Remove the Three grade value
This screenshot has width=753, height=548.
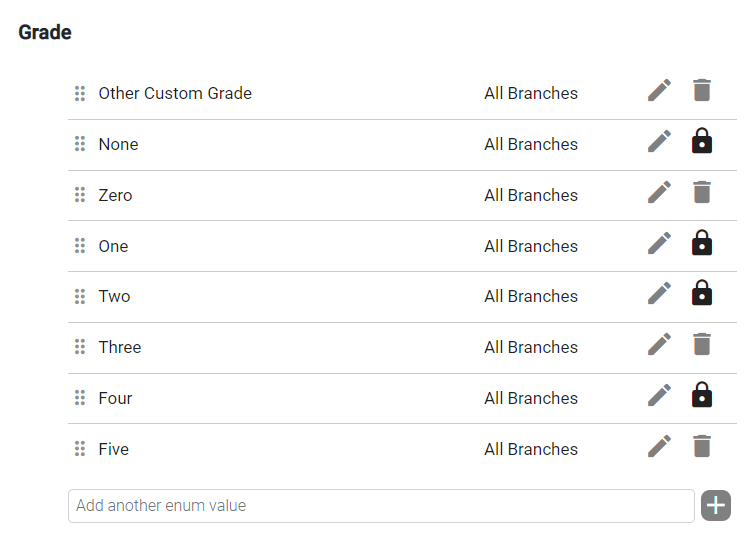point(702,344)
